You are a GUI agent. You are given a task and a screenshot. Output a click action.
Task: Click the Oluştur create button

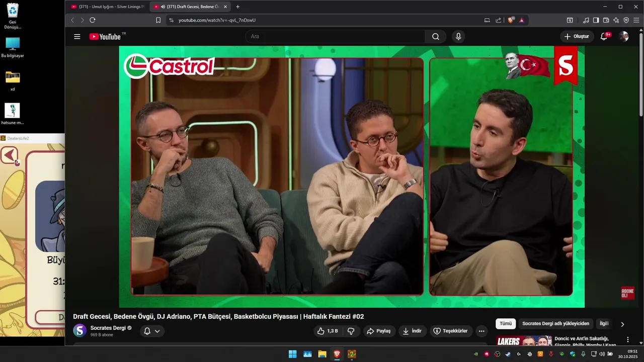pyautogui.click(x=577, y=36)
